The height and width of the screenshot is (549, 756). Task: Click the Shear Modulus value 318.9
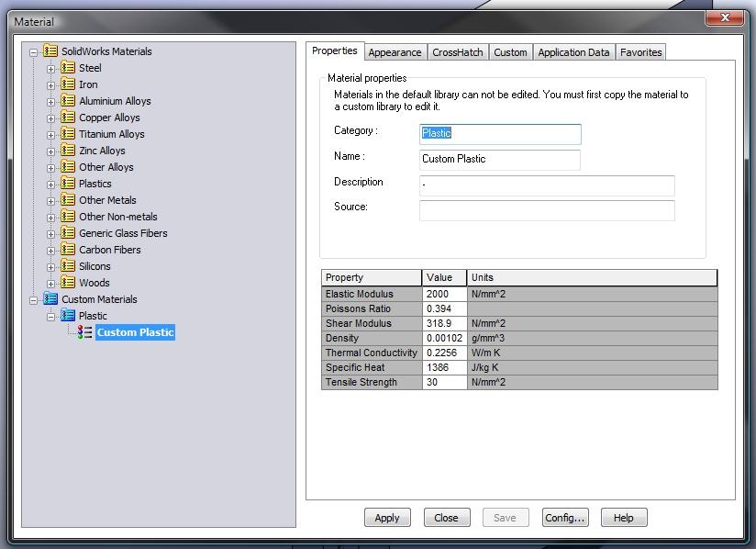click(444, 323)
